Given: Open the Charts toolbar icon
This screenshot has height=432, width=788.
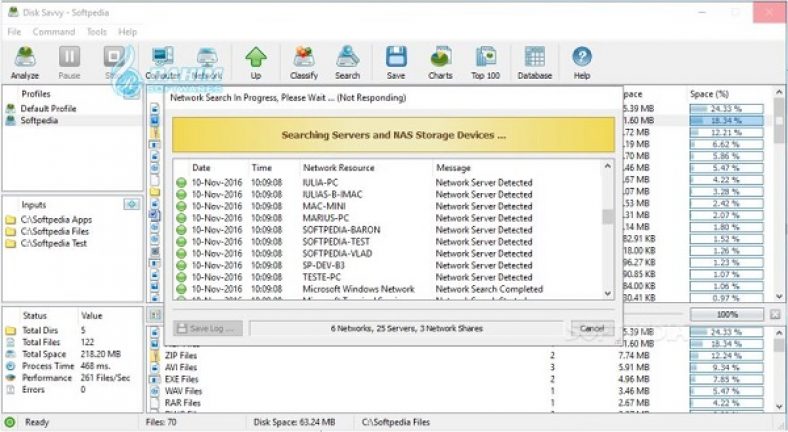Looking at the screenshot, I should pyautogui.click(x=440, y=62).
